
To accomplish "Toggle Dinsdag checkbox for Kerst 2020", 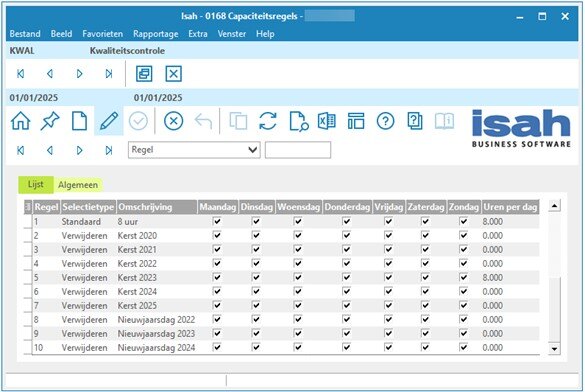I will point(256,235).
